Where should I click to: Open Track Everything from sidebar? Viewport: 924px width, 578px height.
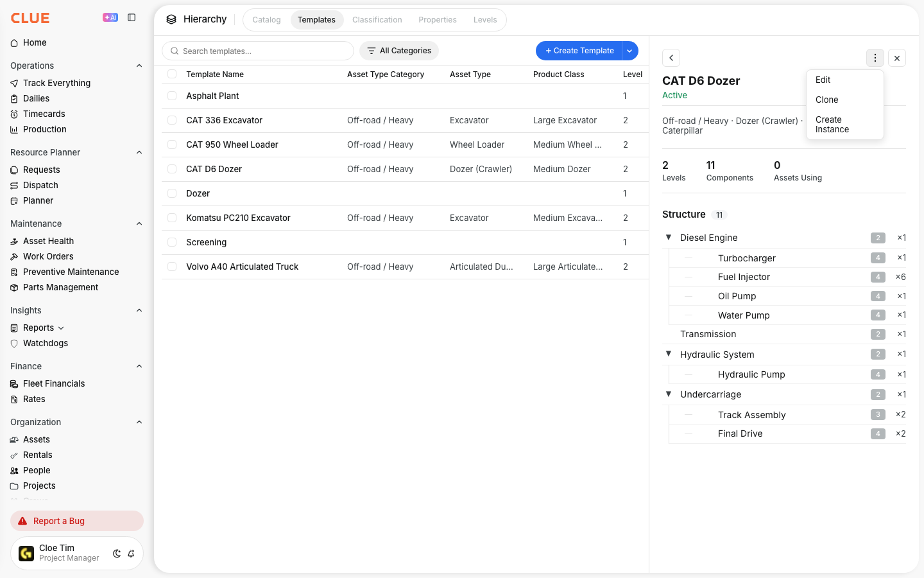(56, 83)
